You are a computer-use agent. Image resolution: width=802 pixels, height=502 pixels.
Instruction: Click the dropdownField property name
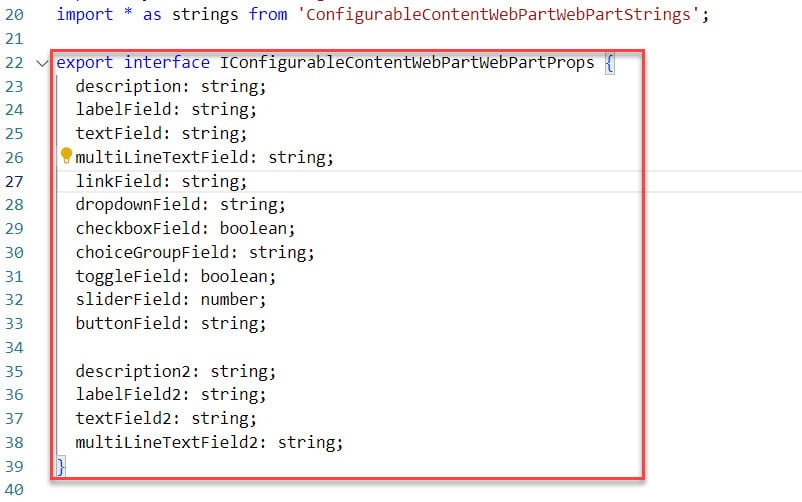point(138,205)
